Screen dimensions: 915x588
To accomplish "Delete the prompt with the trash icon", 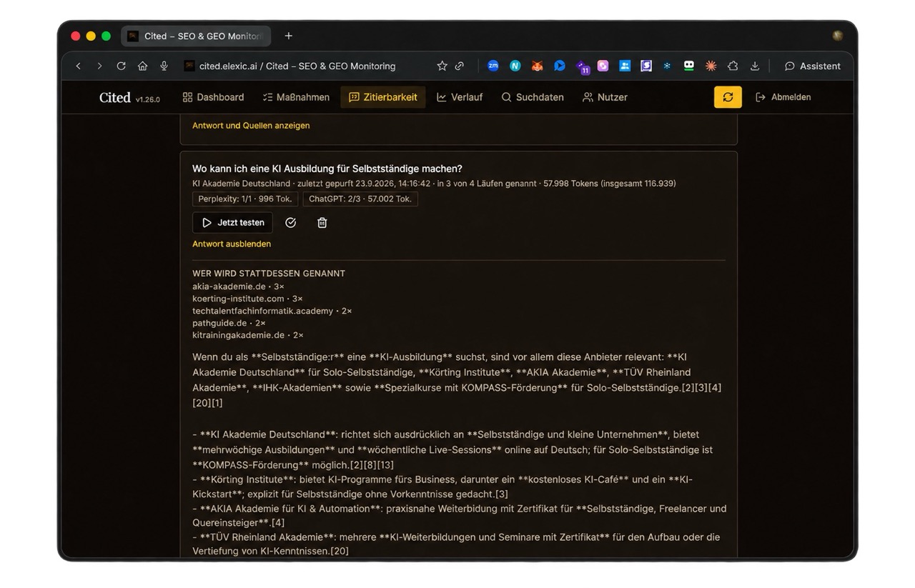I will [x=322, y=223].
